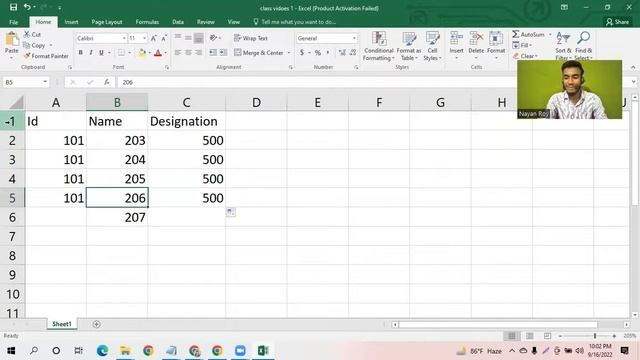Open Font dialog launcher
Image resolution: width=640 pixels, height=360 pixels.
point(167,67)
